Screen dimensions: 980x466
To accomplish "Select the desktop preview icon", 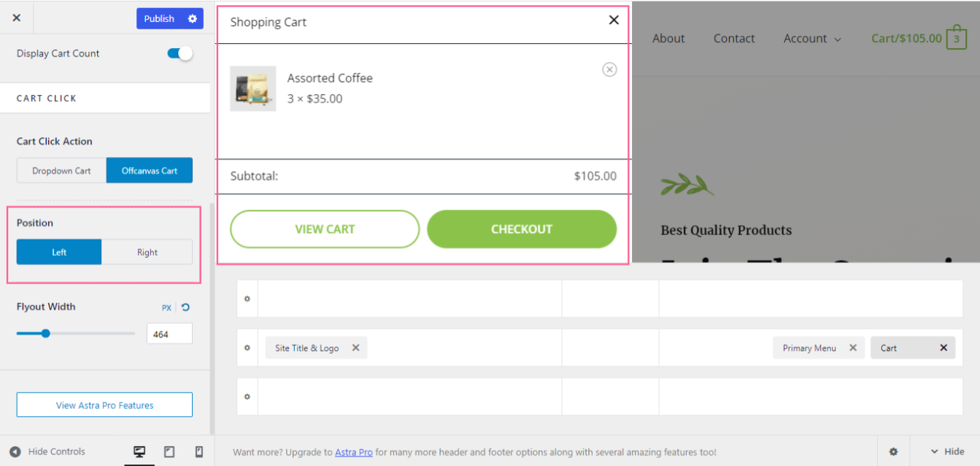I will (139, 451).
